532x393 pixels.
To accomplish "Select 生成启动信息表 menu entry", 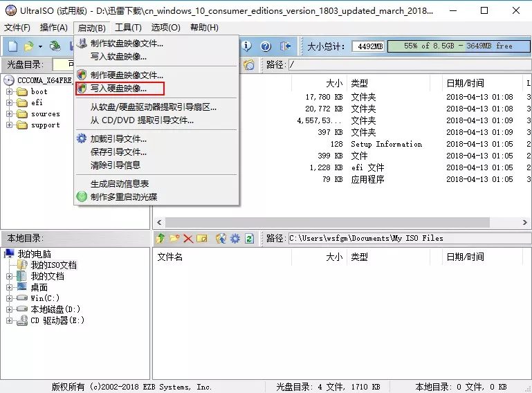I will (x=156, y=184).
